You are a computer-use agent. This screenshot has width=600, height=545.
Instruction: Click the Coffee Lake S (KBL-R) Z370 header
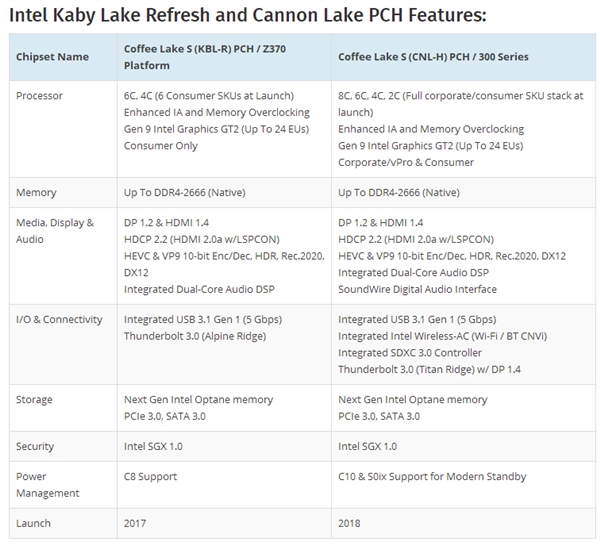(x=210, y=57)
